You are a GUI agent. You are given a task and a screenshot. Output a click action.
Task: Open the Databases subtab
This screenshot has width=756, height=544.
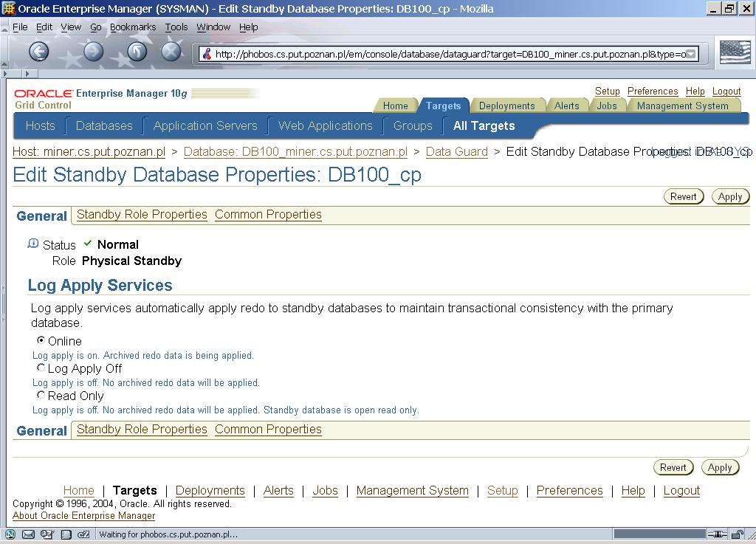(x=104, y=125)
